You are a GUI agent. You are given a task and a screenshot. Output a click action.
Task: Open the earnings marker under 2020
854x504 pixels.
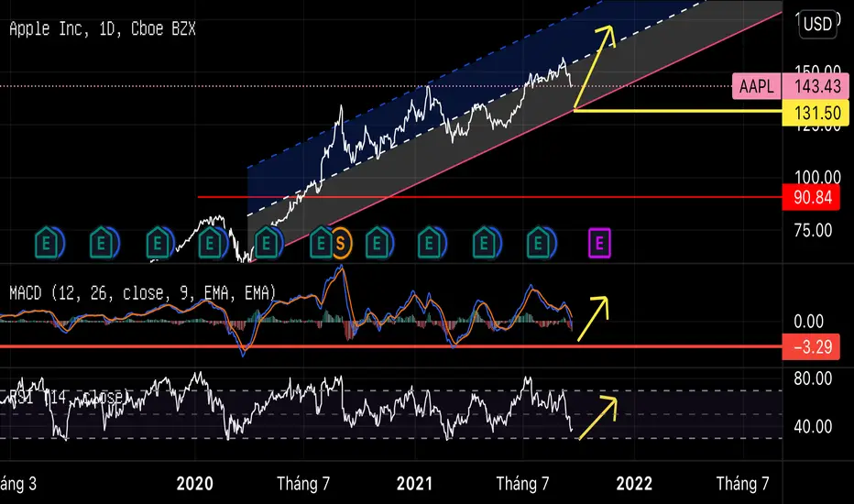(210, 243)
